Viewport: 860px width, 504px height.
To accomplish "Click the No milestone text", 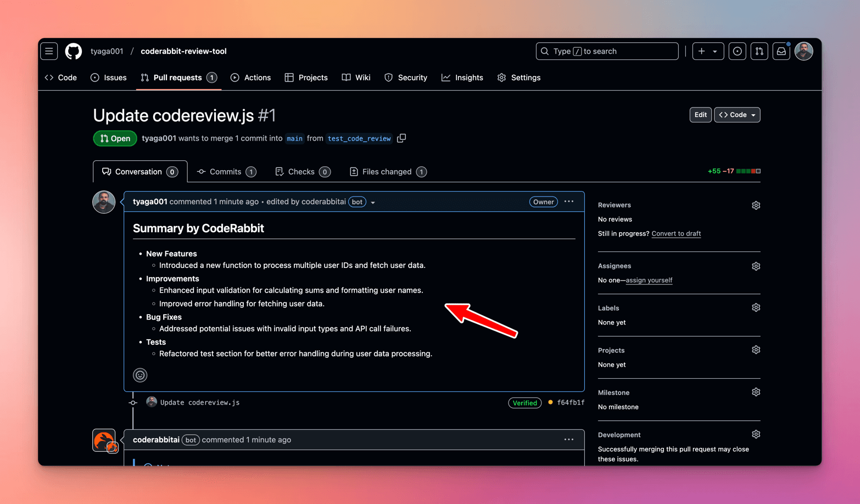I will [x=618, y=407].
